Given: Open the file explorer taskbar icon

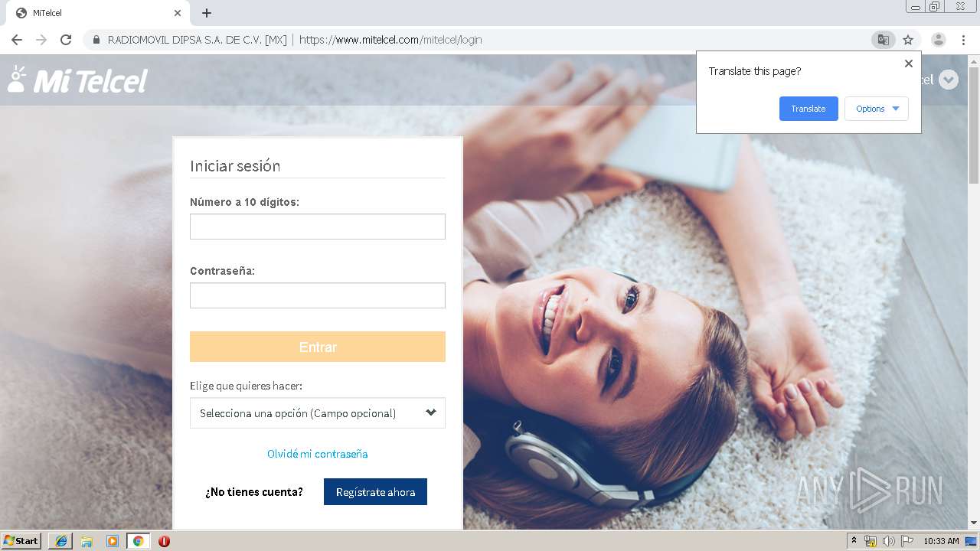Looking at the screenshot, I should (87, 541).
